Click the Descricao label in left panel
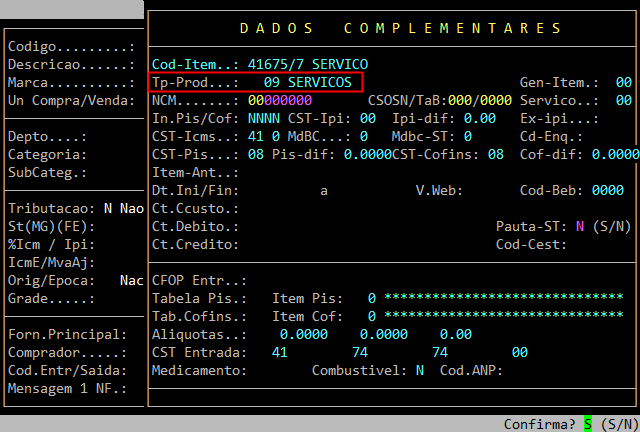 tap(71, 65)
